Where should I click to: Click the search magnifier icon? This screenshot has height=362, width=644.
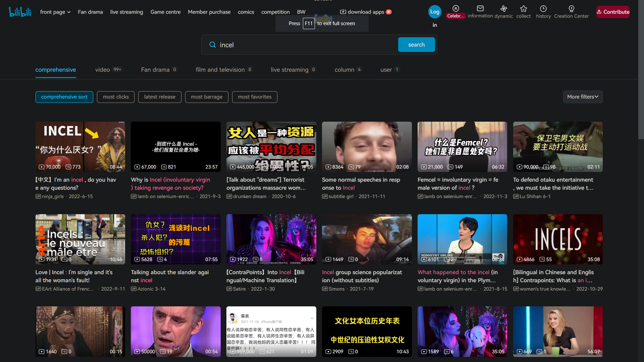coord(212,45)
